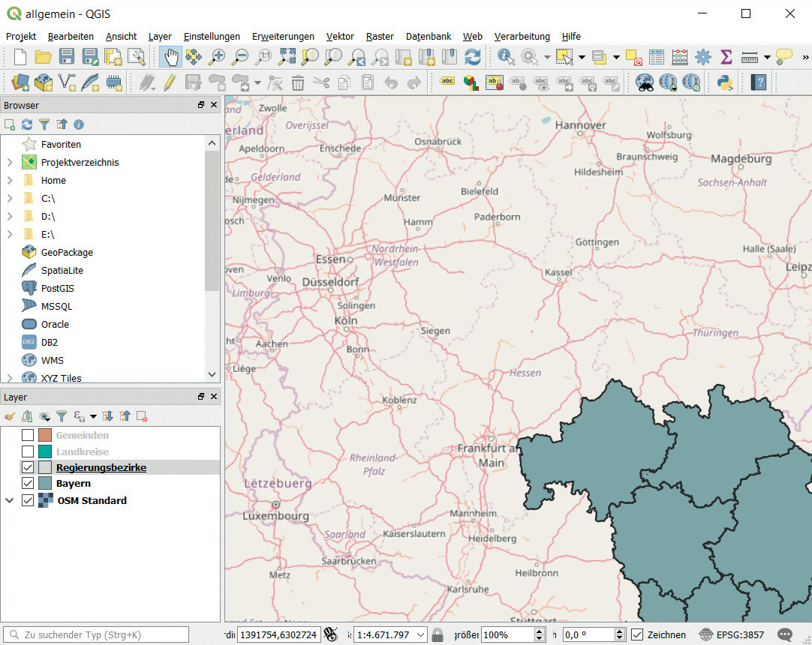Select the Bayern layer name

(x=73, y=484)
